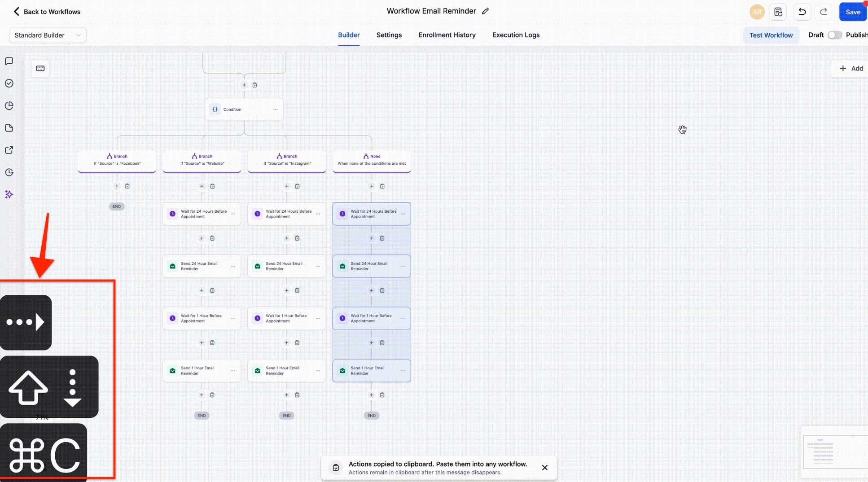The height and width of the screenshot is (482, 868).
Task: Toggle Draft to Publish switch
Action: pyautogui.click(x=834, y=35)
